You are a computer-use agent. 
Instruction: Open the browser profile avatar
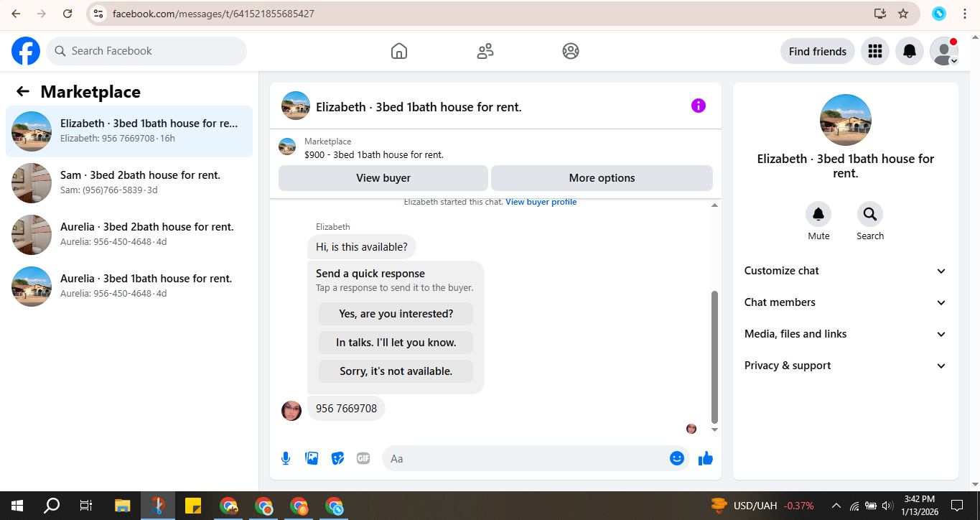[939, 14]
